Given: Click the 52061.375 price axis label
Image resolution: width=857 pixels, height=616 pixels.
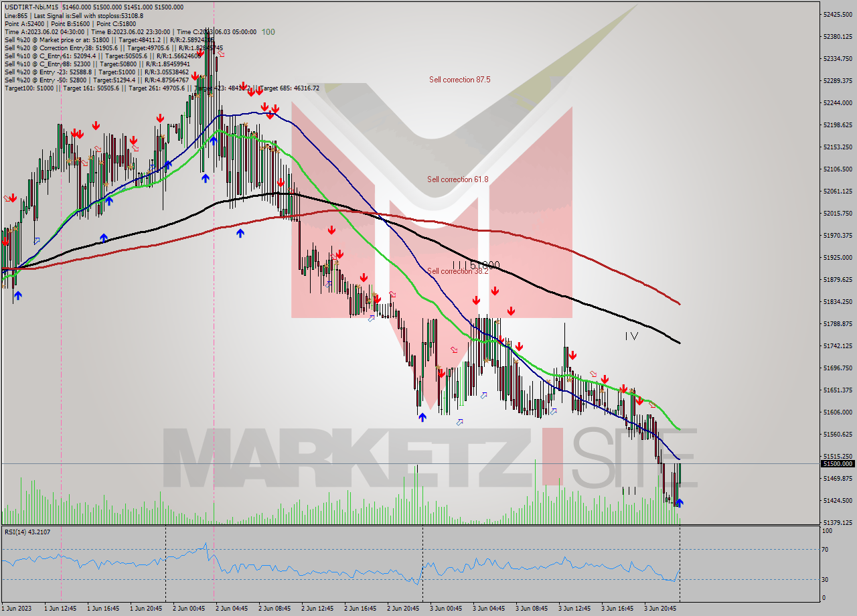Looking at the screenshot, I should (837, 191).
